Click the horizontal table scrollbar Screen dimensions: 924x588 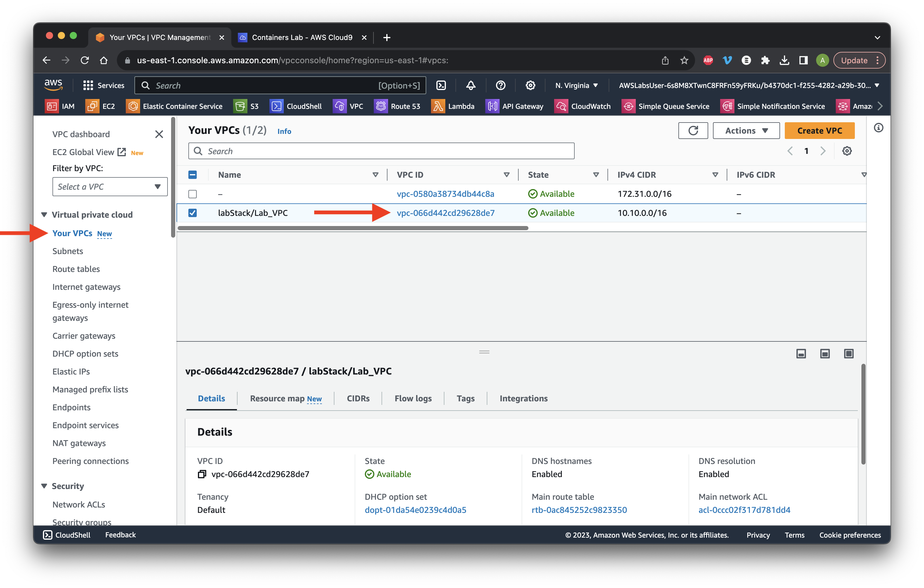[353, 228]
